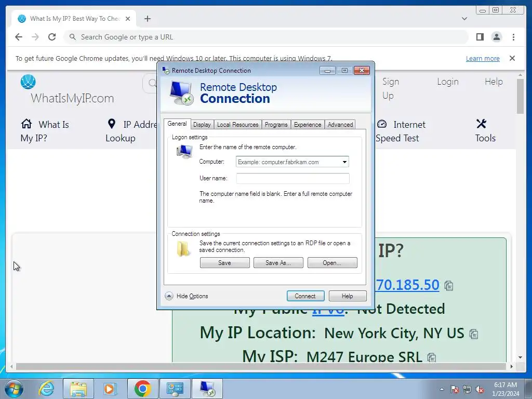
Task: Open muted volume tray icon
Action: pos(480,389)
